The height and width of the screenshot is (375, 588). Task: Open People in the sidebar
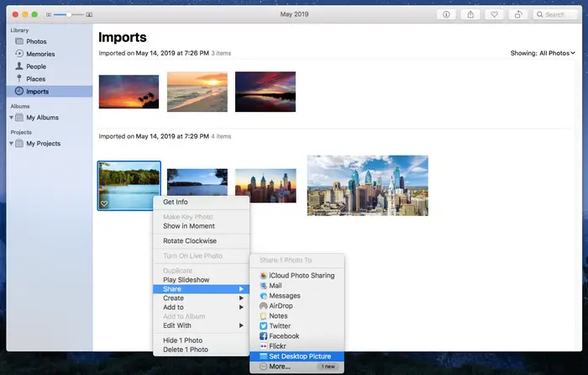pos(36,66)
